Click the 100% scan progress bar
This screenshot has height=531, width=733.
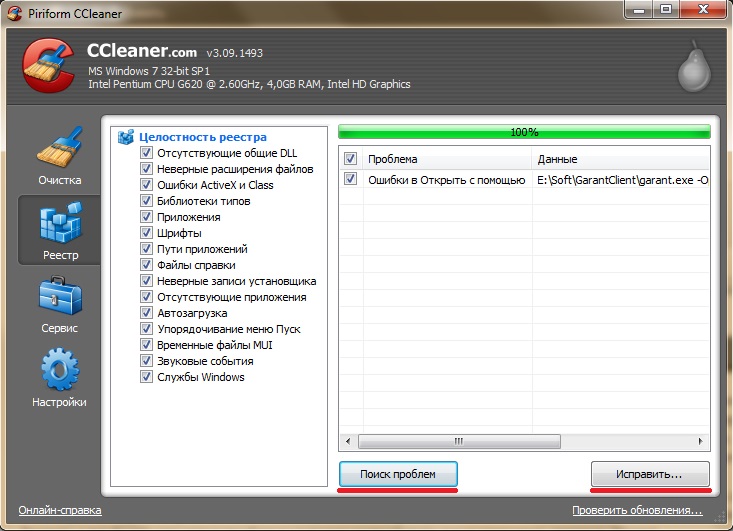[524, 132]
